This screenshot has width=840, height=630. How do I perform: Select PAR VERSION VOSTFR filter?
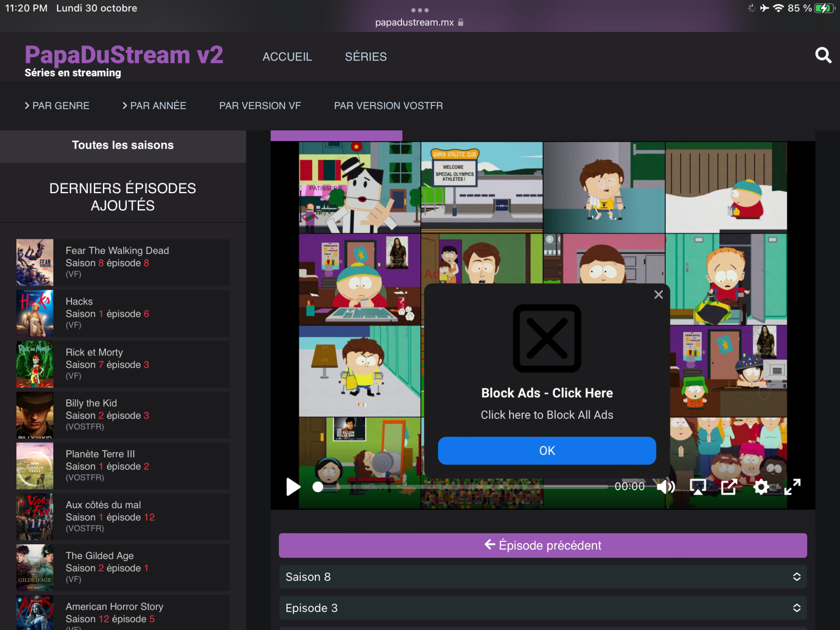388,105
